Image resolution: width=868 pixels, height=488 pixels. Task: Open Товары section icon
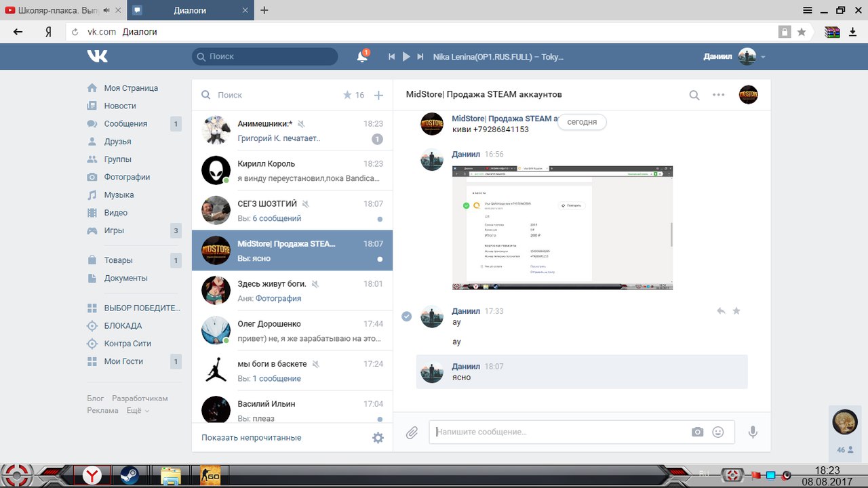pos(92,260)
